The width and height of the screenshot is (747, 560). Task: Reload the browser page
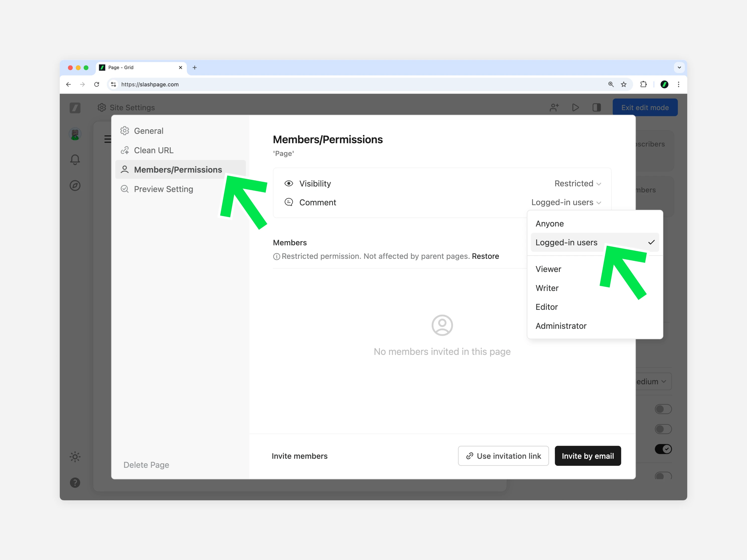click(97, 84)
